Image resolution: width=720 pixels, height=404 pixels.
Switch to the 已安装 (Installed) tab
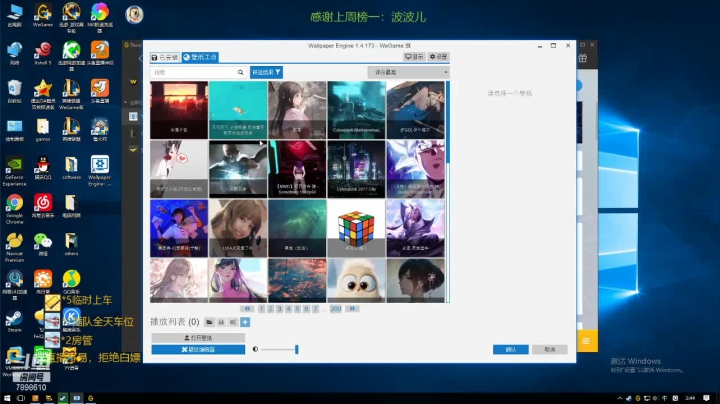pos(164,57)
